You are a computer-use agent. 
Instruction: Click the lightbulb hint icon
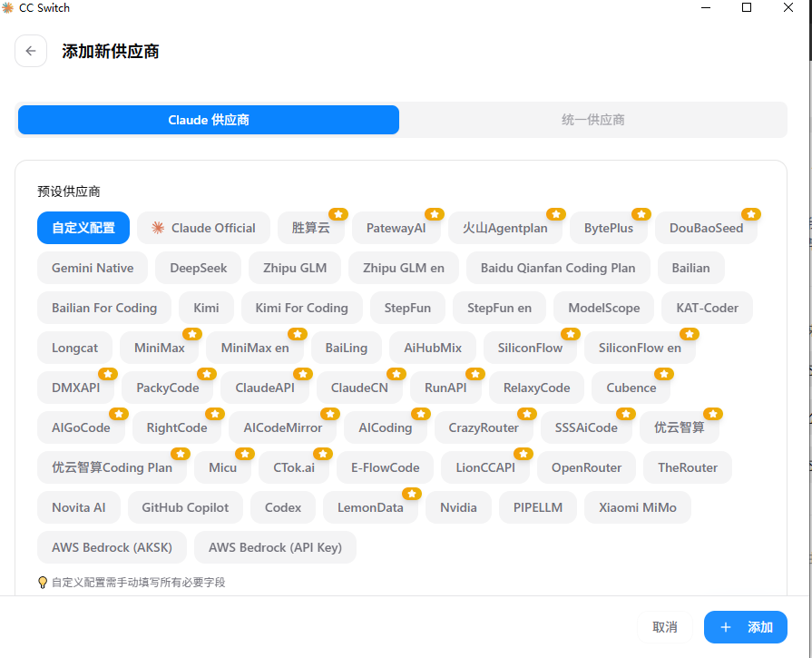pos(43,583)
